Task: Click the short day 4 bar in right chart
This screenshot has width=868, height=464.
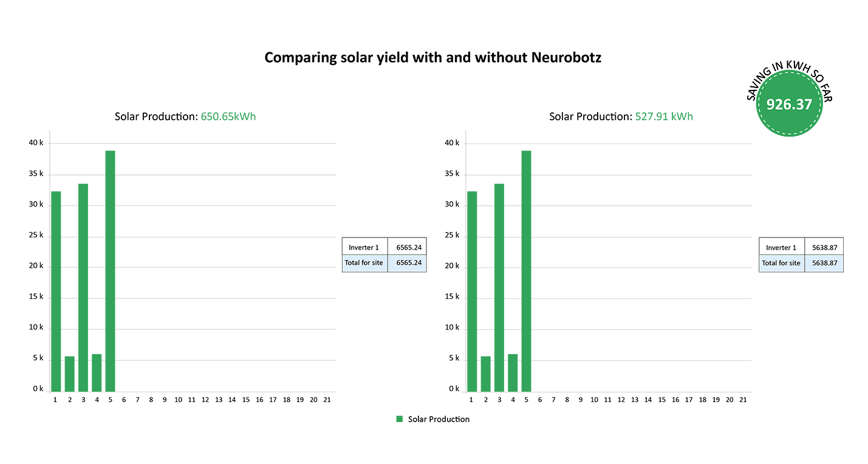Action: 513,373
